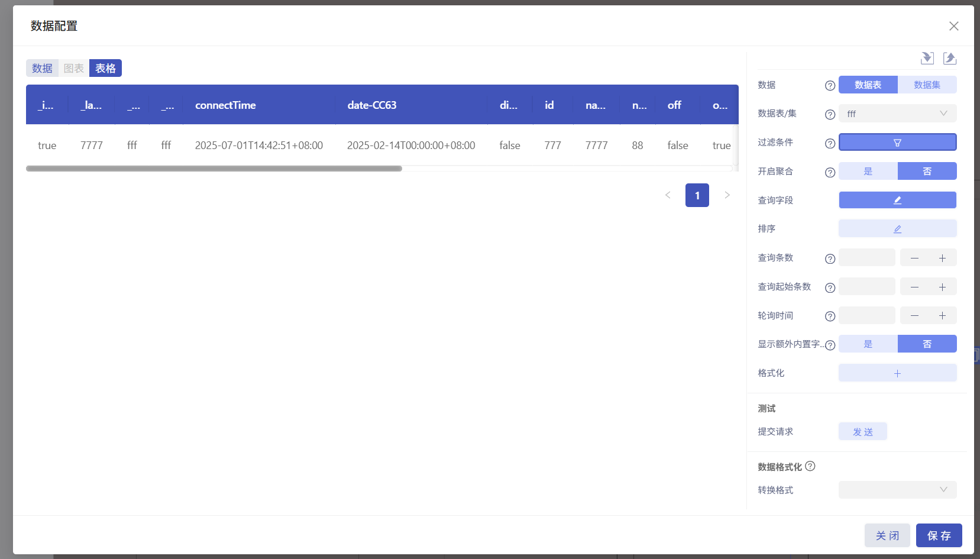Open help for 查询条数 setting
The height and width of the screenshot is (559, 980).
point(830,259)
